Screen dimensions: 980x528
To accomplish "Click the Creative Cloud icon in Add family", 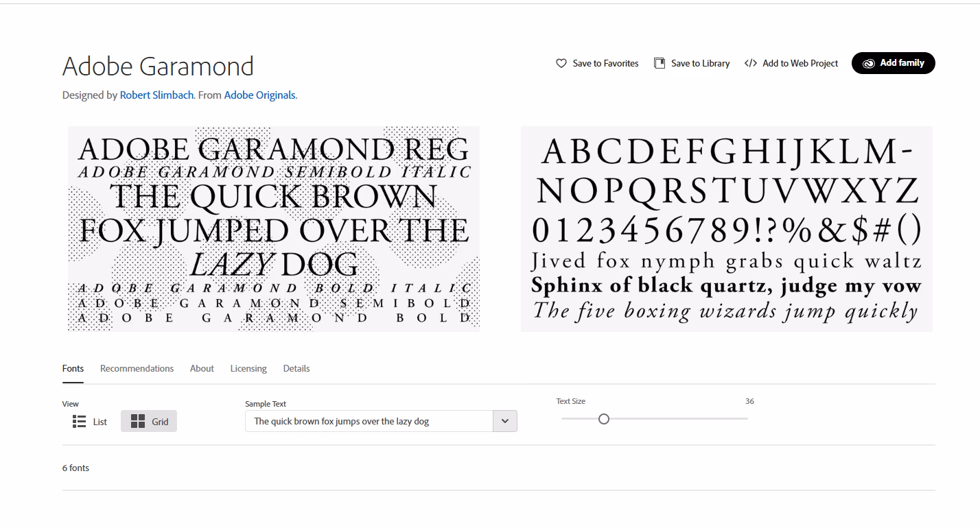I will tap(869, 63).
